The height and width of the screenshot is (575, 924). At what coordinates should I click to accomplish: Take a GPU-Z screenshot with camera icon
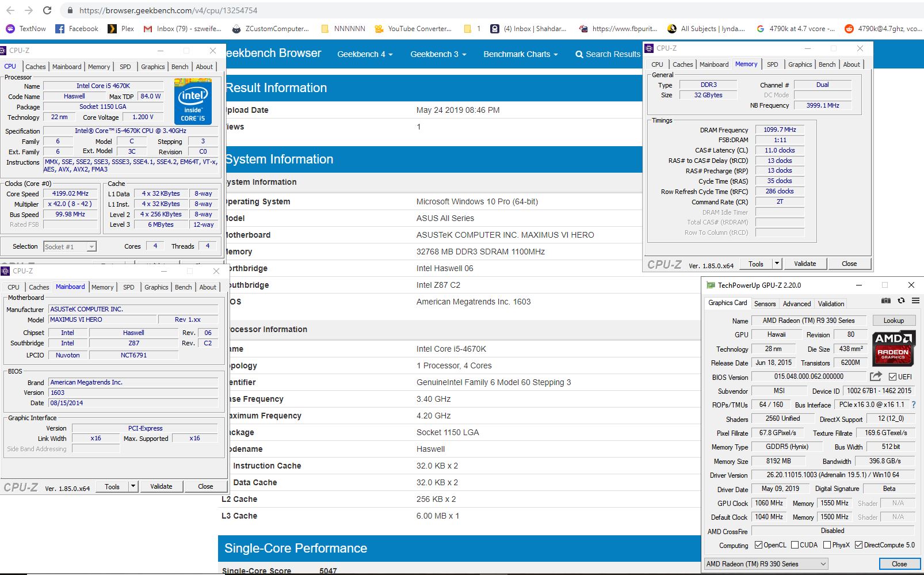click(886, 301)
